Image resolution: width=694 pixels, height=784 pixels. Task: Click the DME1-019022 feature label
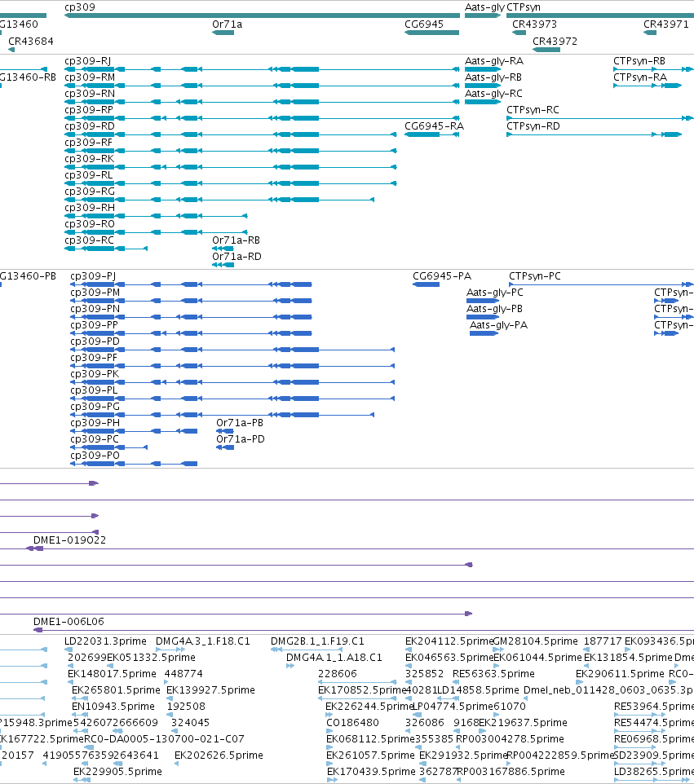tap(69, 540)
